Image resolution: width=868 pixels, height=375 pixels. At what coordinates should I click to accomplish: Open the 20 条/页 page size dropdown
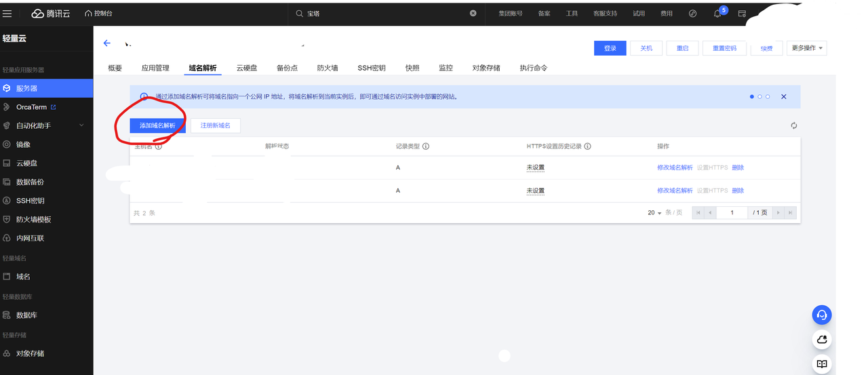[x=654, y=213]
